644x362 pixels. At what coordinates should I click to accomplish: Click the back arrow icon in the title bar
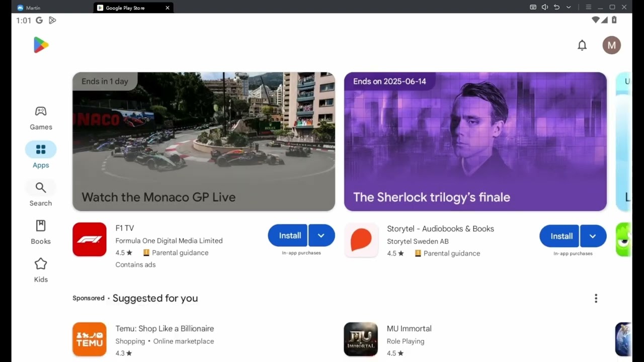556,7
